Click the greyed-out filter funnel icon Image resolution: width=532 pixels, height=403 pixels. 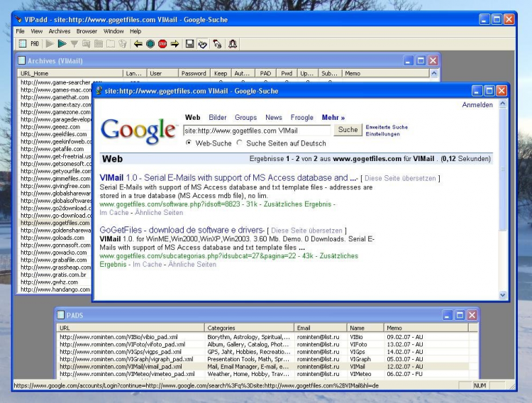pyautogui.click(x=74, y=44)
